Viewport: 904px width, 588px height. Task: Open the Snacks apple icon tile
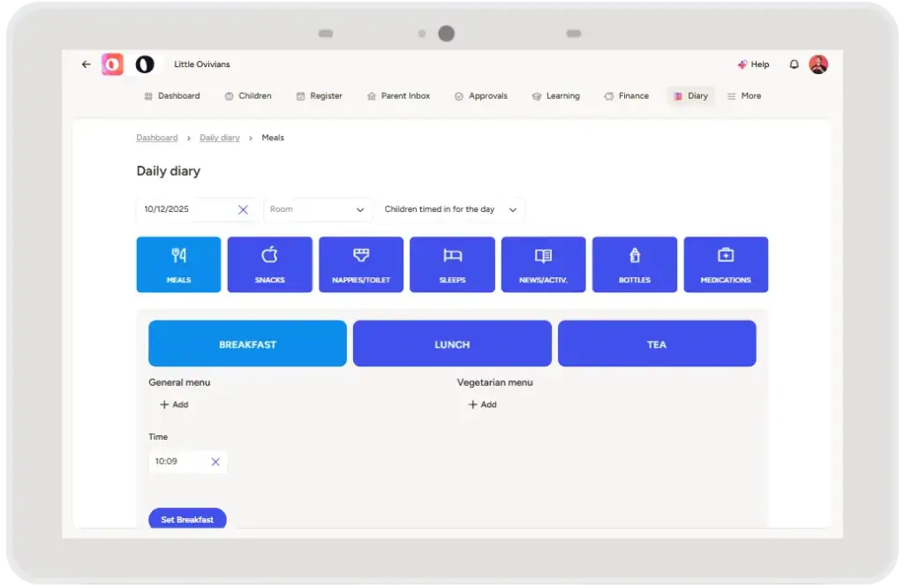pyautogui.click(x=269, y=264)
